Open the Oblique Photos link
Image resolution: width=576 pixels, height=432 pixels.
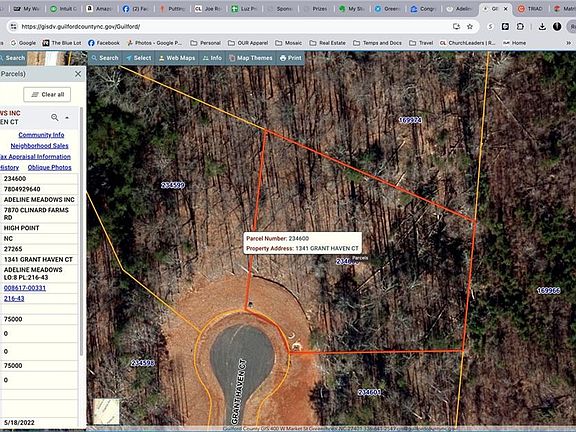point(50,168)
